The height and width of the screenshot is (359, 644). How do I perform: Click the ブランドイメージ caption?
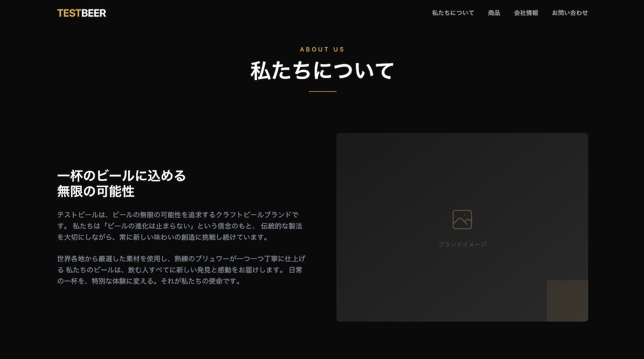pos(462,245)
